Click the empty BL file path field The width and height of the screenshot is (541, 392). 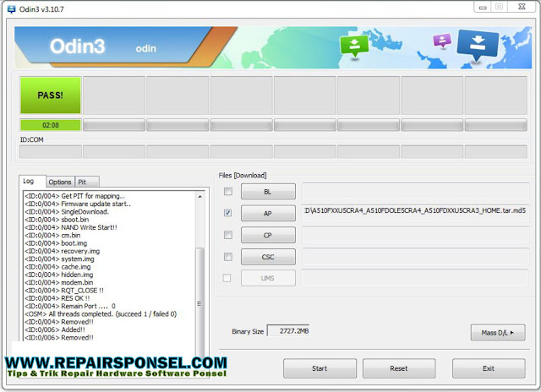click(415, 191)
